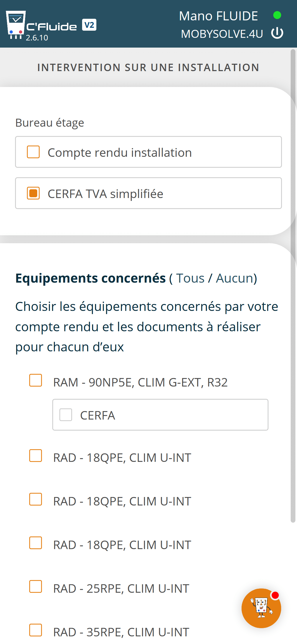
Task: Click the Tous link to select all
Action: 190,278
